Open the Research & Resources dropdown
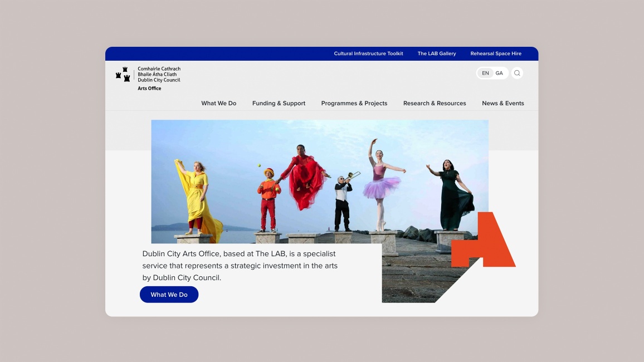The width and height of the screenshot is (644, 362). pos(435,103)
